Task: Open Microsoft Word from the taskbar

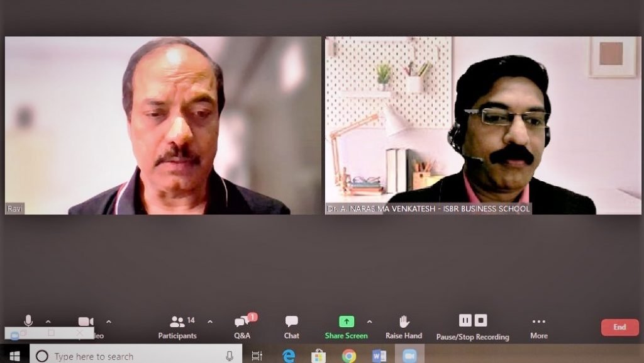Action: click(379, 355)
